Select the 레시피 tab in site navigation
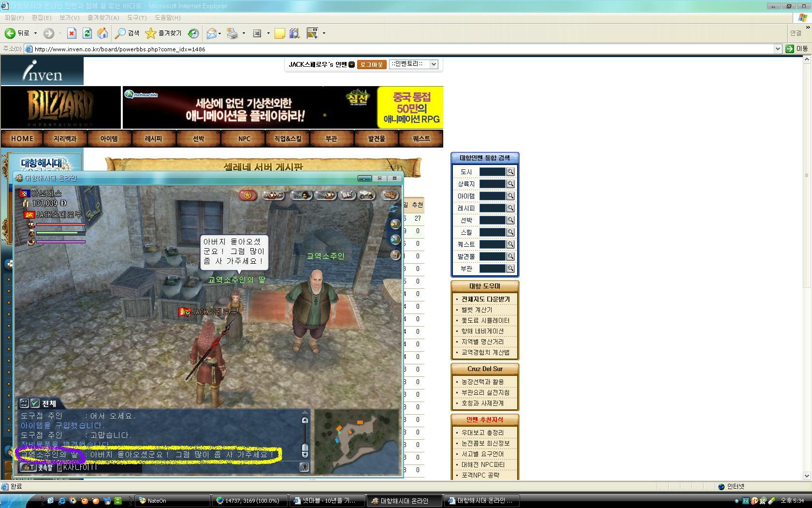Screen dimensions: 812x508 pos(154,139)
